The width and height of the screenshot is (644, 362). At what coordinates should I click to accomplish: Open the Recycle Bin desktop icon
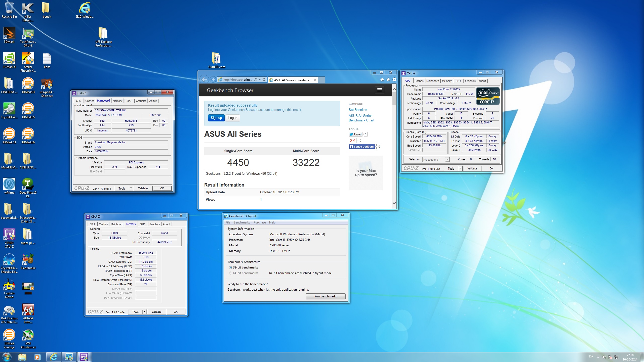(x=9, y=11)
